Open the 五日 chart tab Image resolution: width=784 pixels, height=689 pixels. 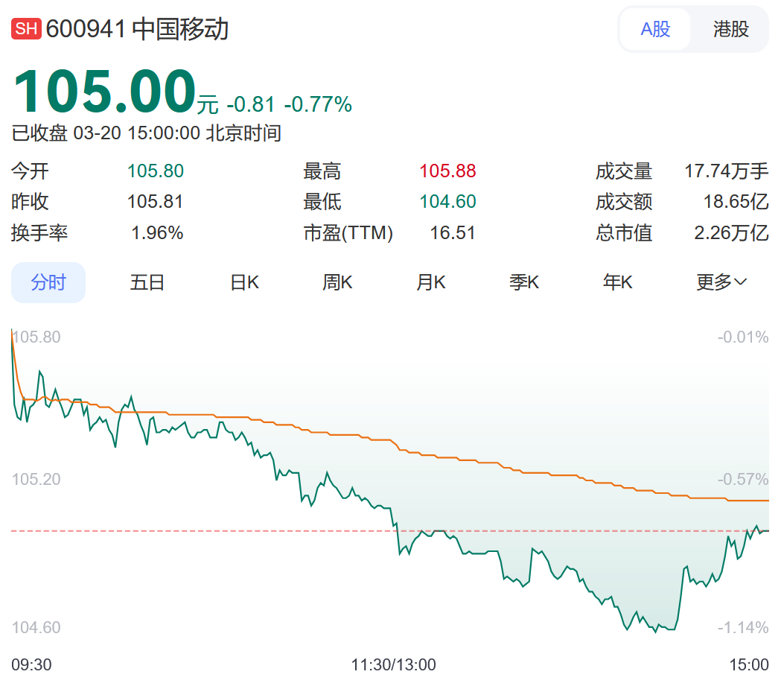click(147, 283)
